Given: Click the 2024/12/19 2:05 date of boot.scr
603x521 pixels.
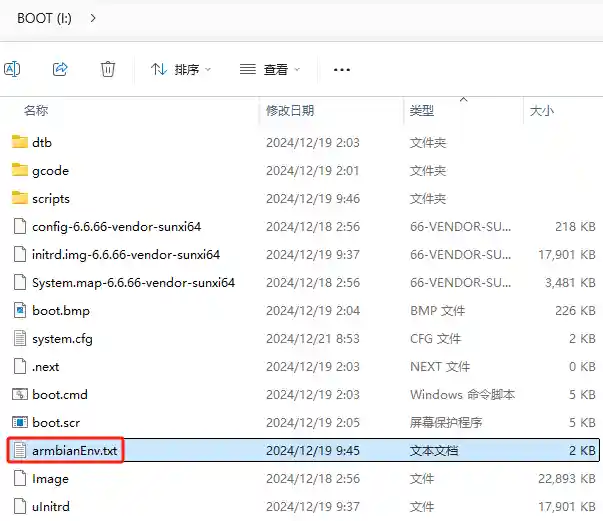Looking at the screenshot, I should coord(313,423).
